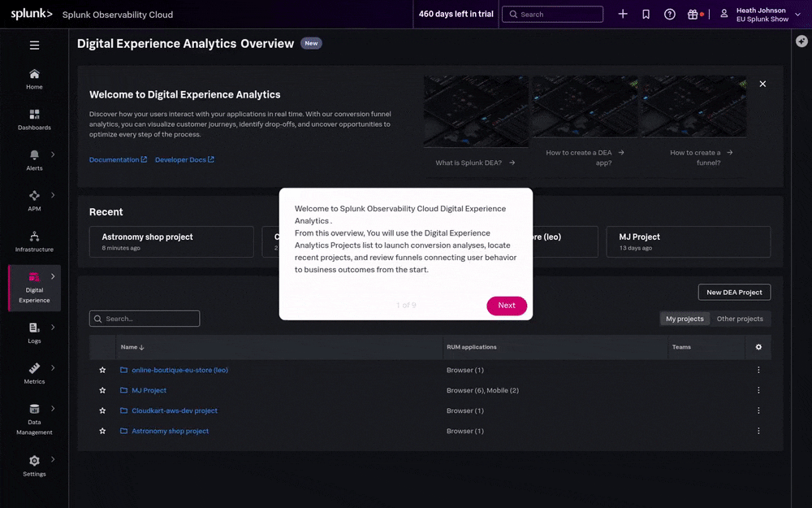Expand the Data Management submenu chevron
812x508 pixels.
(53, 409)
